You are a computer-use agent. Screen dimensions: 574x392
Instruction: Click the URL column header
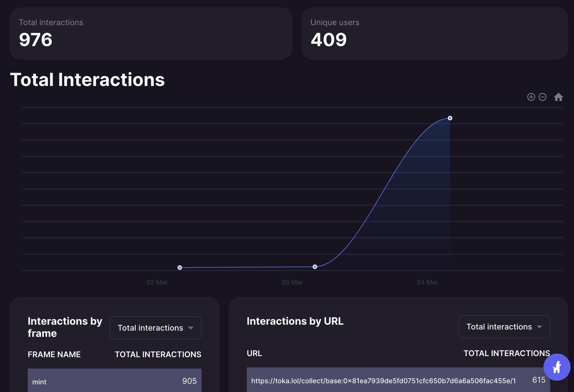254,353
